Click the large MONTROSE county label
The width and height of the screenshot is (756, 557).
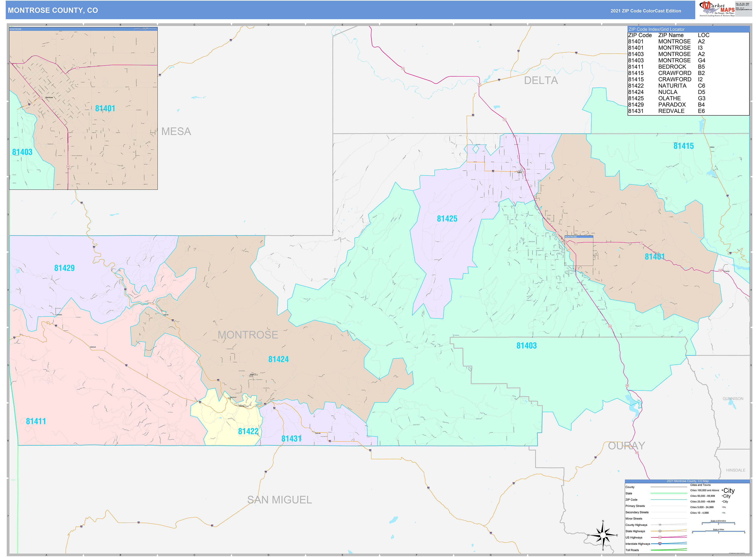248,335
